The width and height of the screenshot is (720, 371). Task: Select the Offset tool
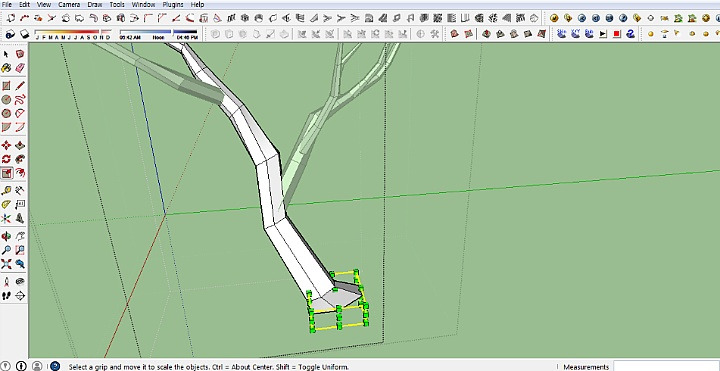[20, 173]
